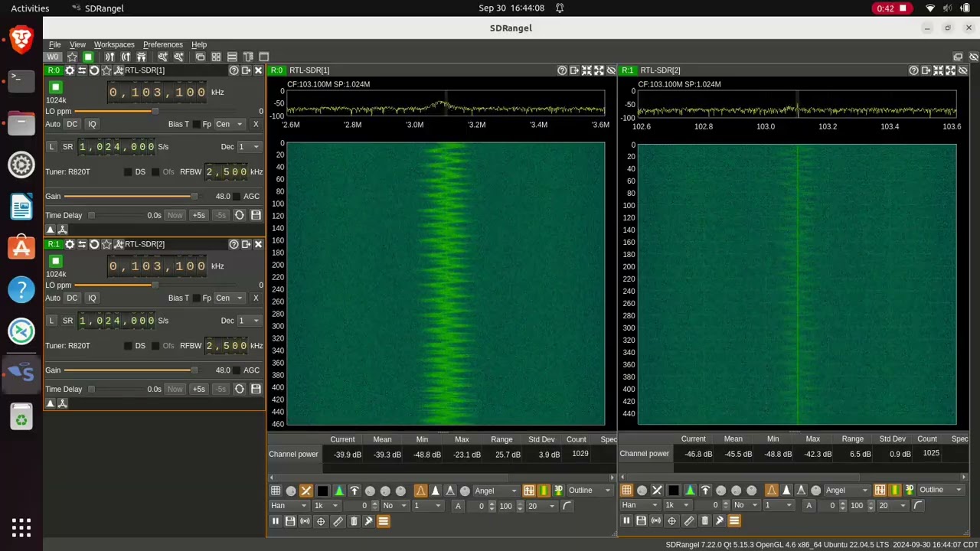Toggle the 3D spectrogram in RTL-SDR[1] spectrum
980x551 pixels.
tap(558, 491)
